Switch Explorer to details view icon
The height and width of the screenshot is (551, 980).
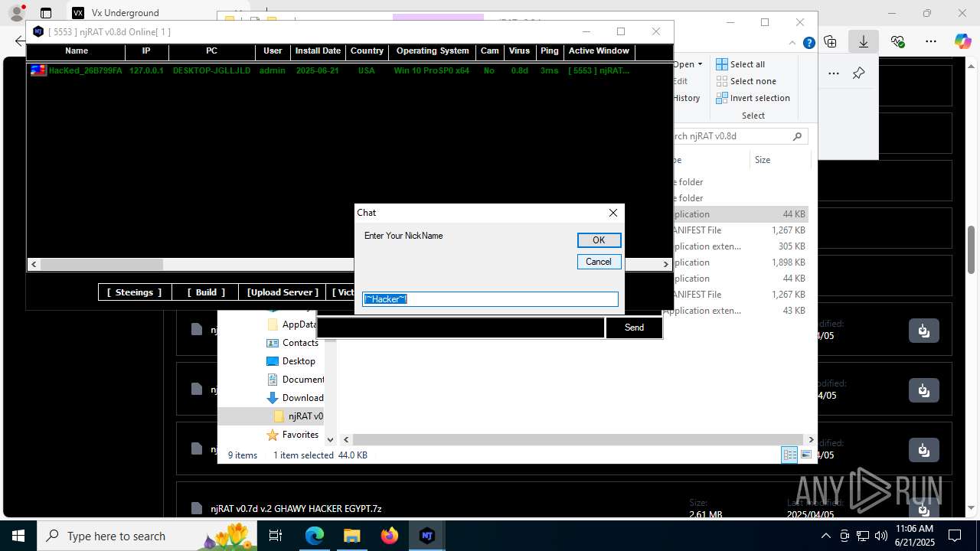(x=789, y=455)
